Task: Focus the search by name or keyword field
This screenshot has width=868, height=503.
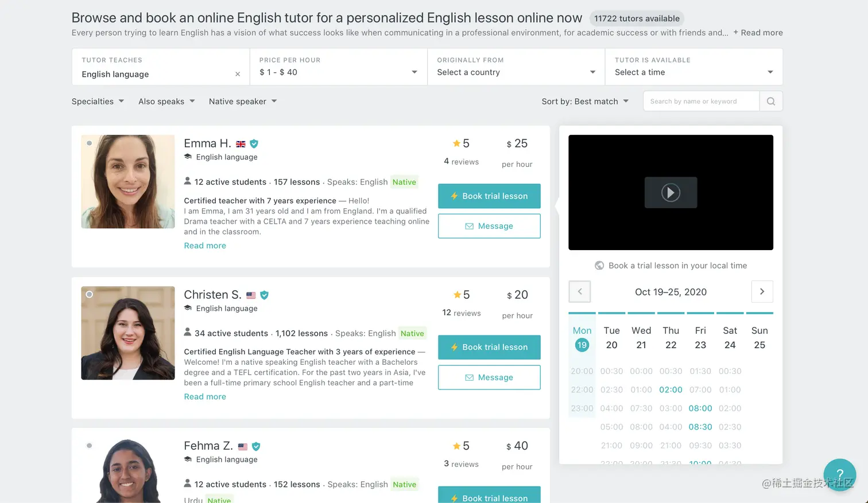Action: [x=701, y=101]
